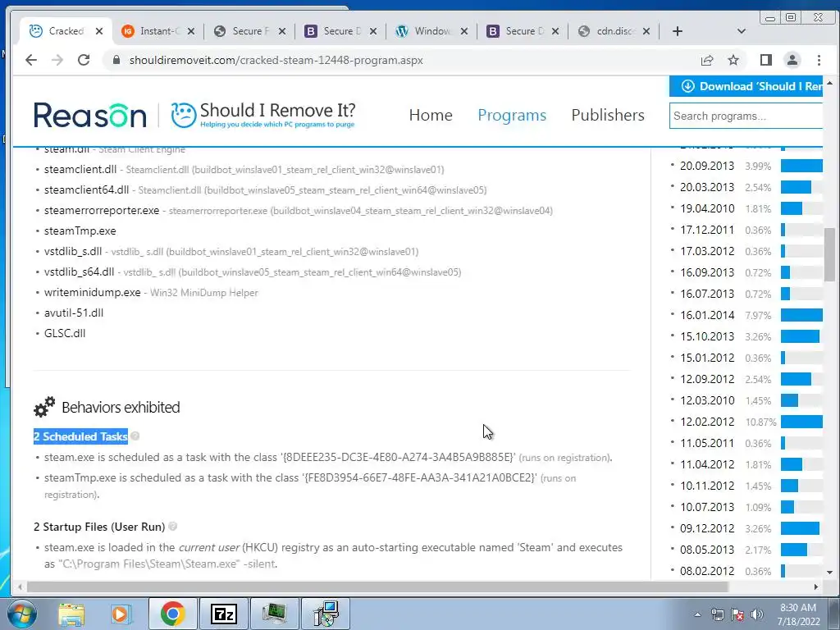840x630 pixels.
Task: Click the writeminidump.exe entry
Action: tap(92, 293)
